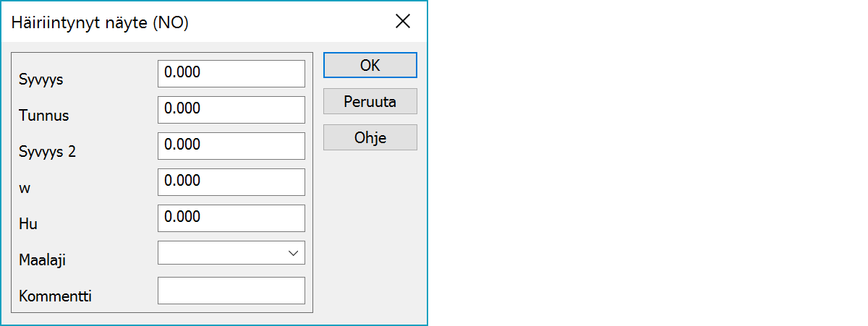Close the Häiriintynyt näyte dialog
The height and width of the screenshot is (326, 868).
tap(403, 22)
